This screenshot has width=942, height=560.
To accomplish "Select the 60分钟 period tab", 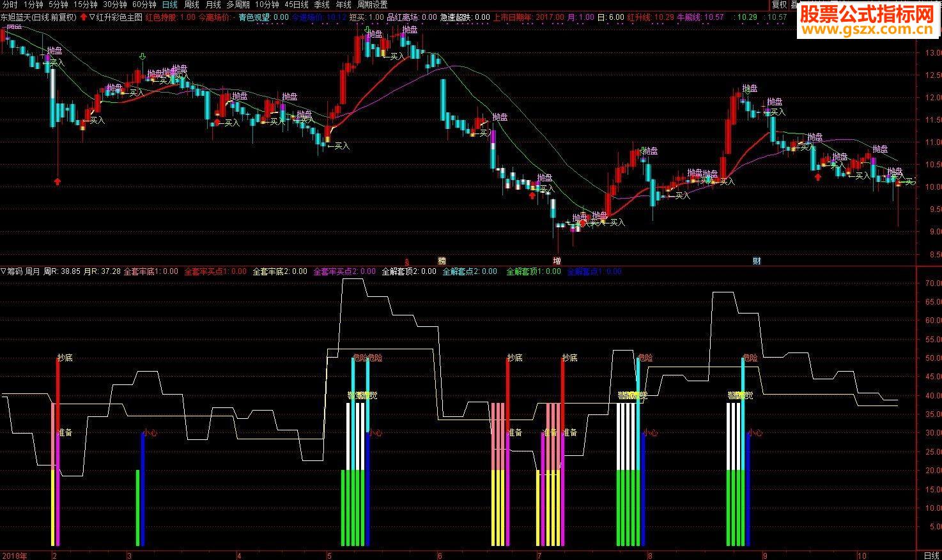I will [144, 4].
